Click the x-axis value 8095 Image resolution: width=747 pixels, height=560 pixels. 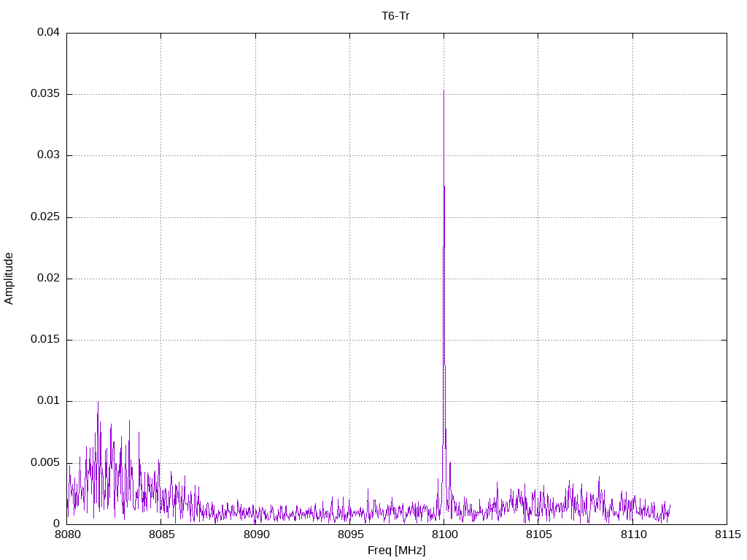pyautogui.click(x=350, y=534)
